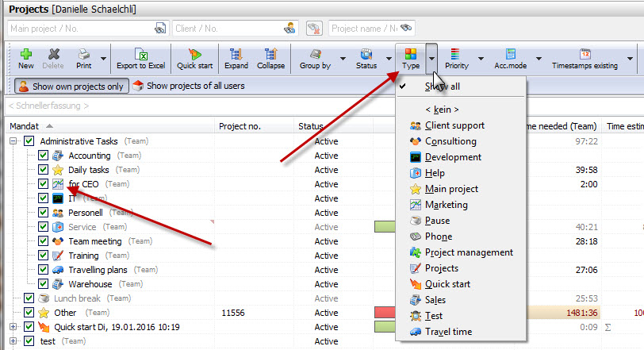Screen dimensions: 644x350
Task: Open the Group by dropdown arrow
Action: click(x=343, y=58)
